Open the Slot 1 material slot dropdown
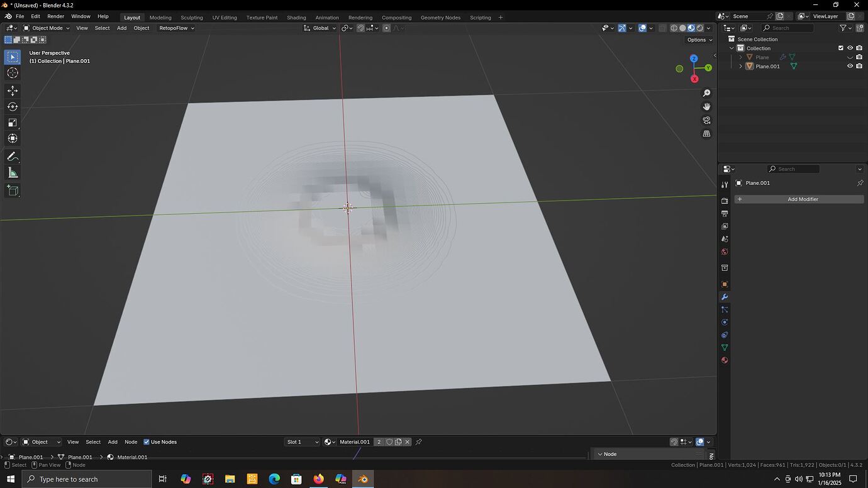 303,442
